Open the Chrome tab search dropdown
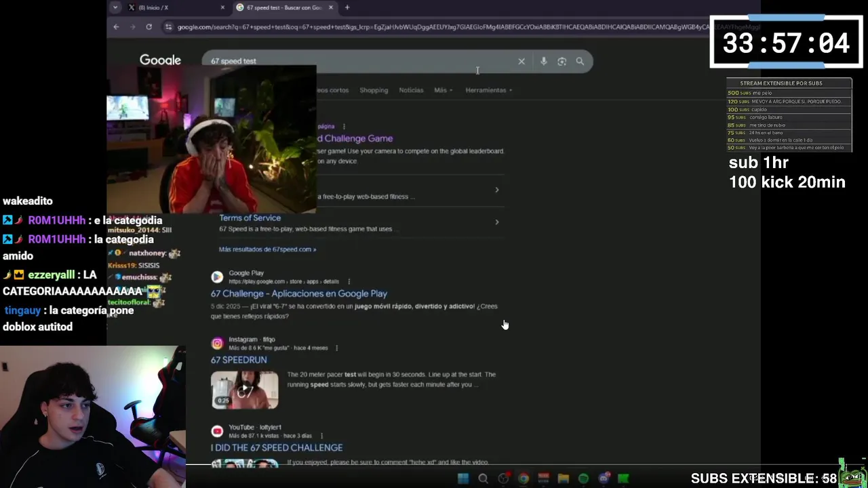This screenshot has height=488, width=868. (x=115, y=7)
